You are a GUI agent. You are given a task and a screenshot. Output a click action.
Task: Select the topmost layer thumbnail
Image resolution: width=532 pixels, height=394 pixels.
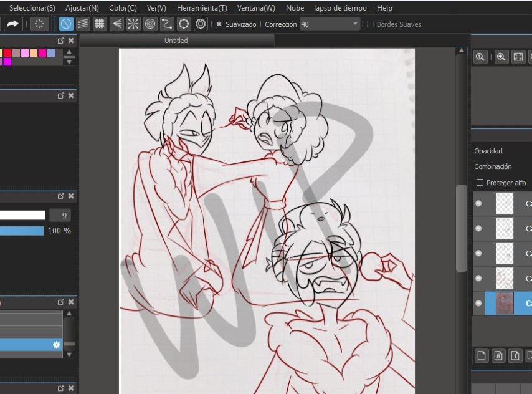pos(505,203)
